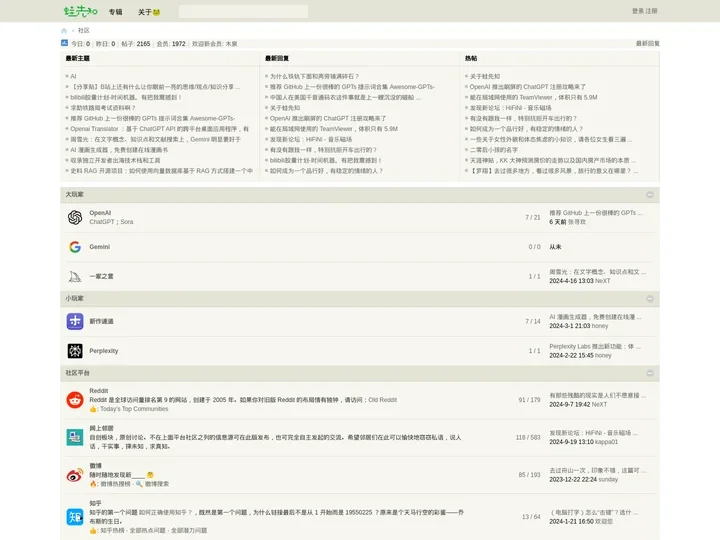Go to home via breadcrumb house icon
720x540 pixels.
tap(64, 31)
